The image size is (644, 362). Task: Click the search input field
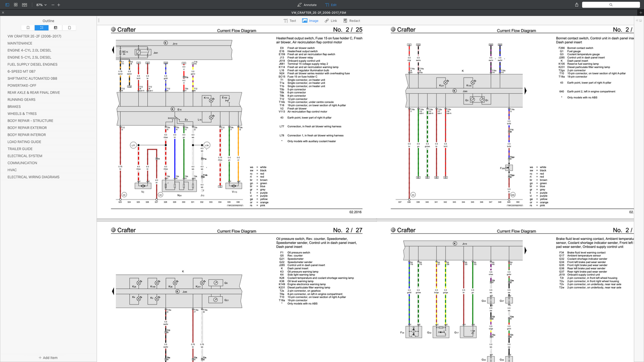pyautogui.click(x=611, y=5)
